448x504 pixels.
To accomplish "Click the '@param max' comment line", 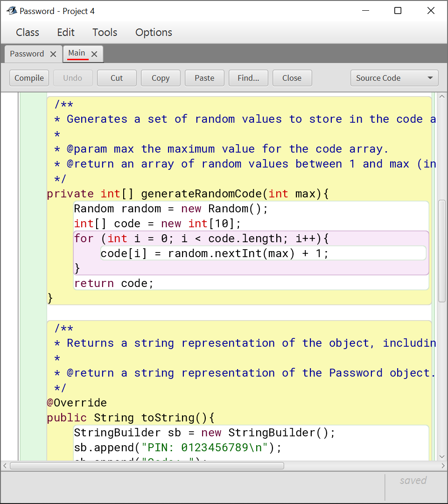I will coord(221,149).
